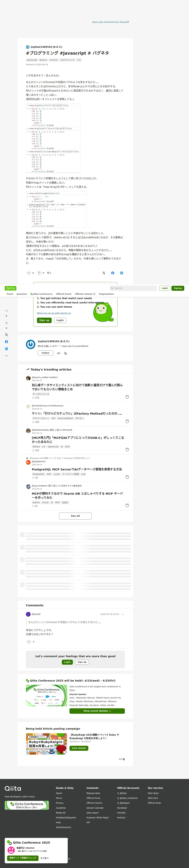Share on Facebook from the row below the article
The width and height of the screenshot is (189, 868).
pos(113,273)
